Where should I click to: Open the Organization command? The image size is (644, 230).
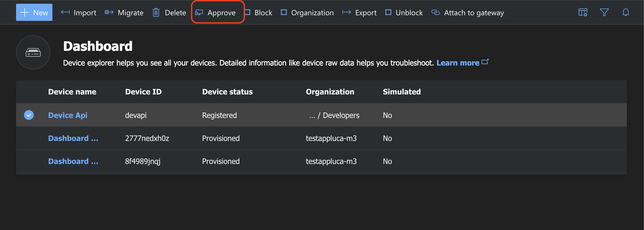tap(307, 13)
